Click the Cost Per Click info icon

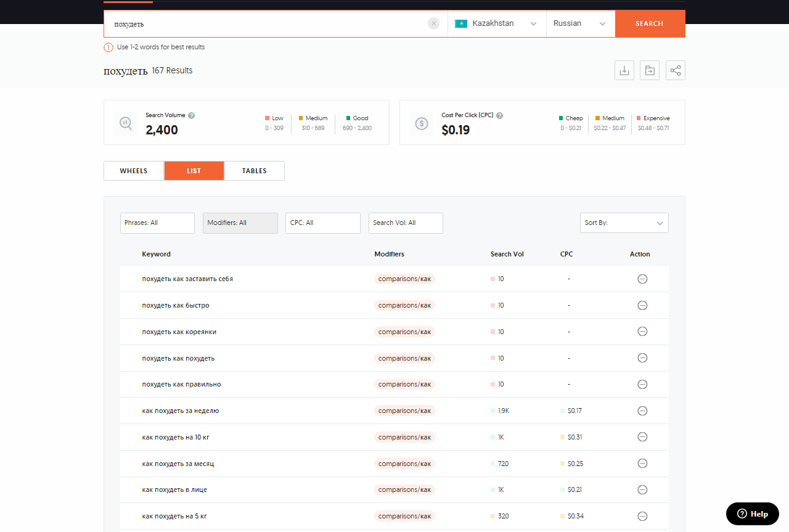tap(499, 115)
